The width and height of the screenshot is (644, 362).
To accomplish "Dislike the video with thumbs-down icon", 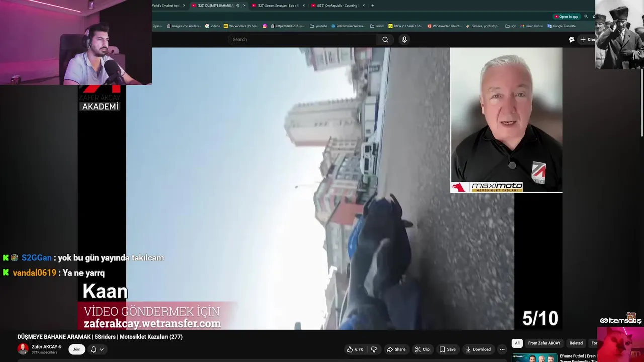I will point(374,349).
